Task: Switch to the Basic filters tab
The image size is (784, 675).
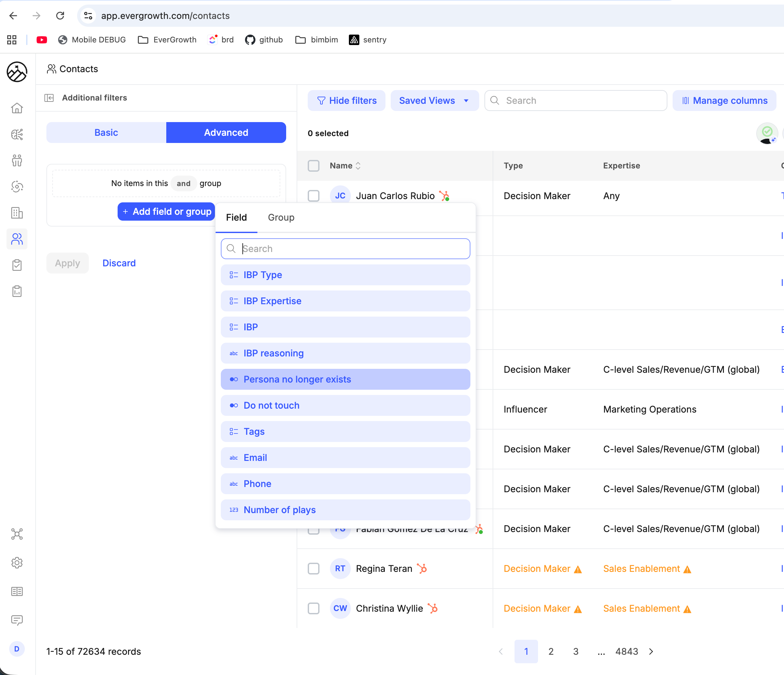Action: click(106, 132)
